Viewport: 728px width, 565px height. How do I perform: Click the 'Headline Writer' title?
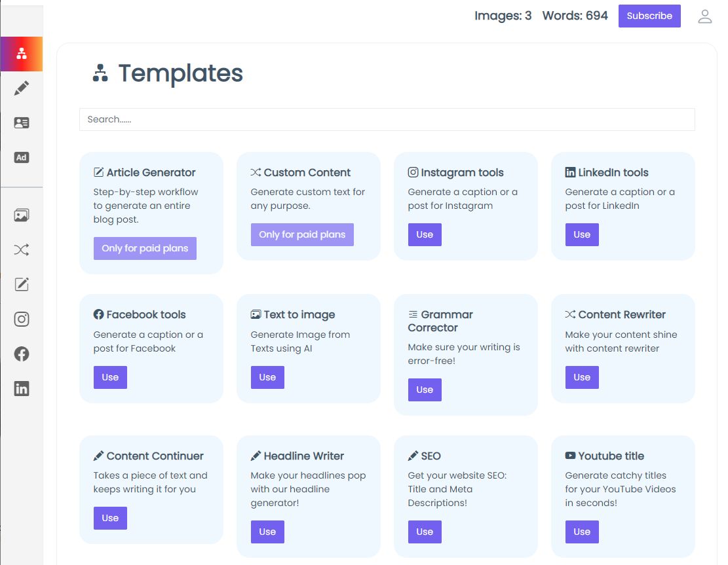coord(303,456)
